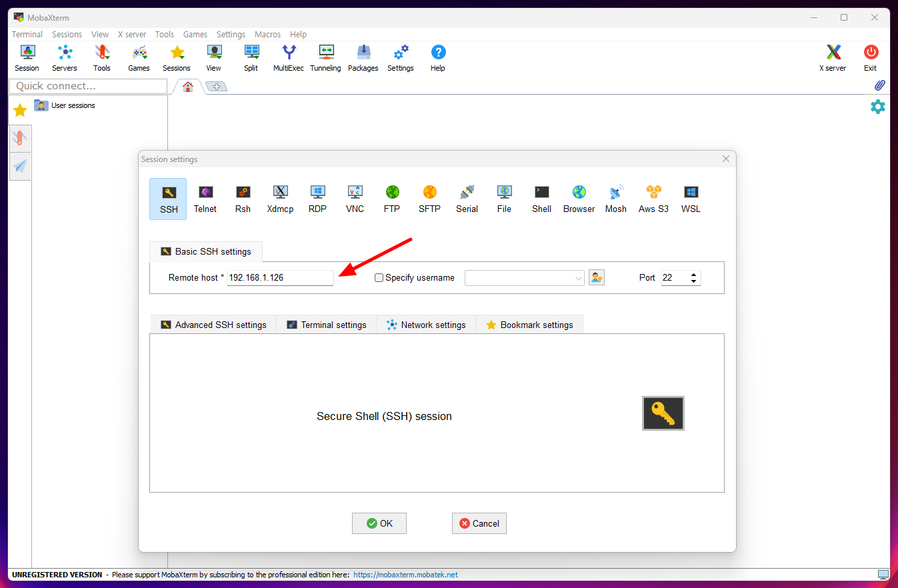Click the X server toolbar icon
This screenshot has height=588, width=898.
[x=833, y=58]
